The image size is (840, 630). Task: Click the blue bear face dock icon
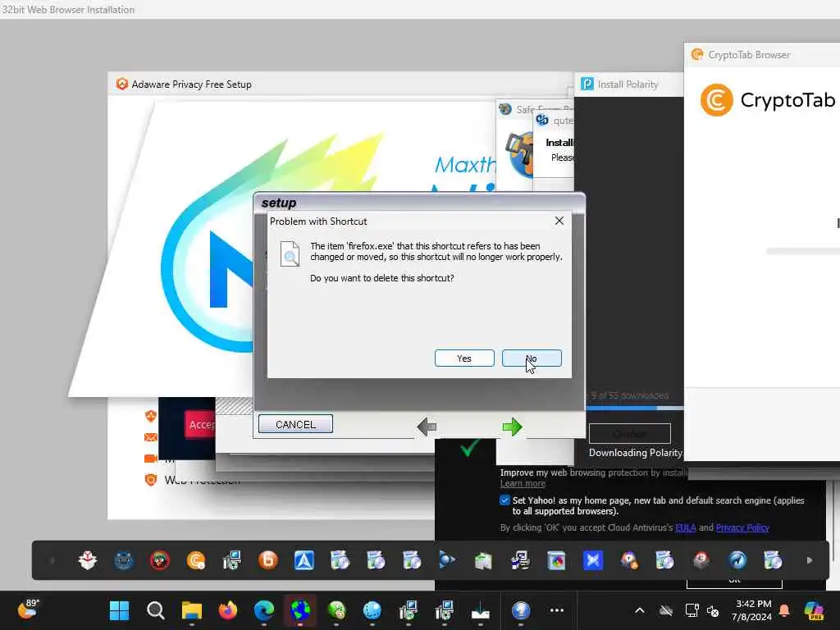124,560
